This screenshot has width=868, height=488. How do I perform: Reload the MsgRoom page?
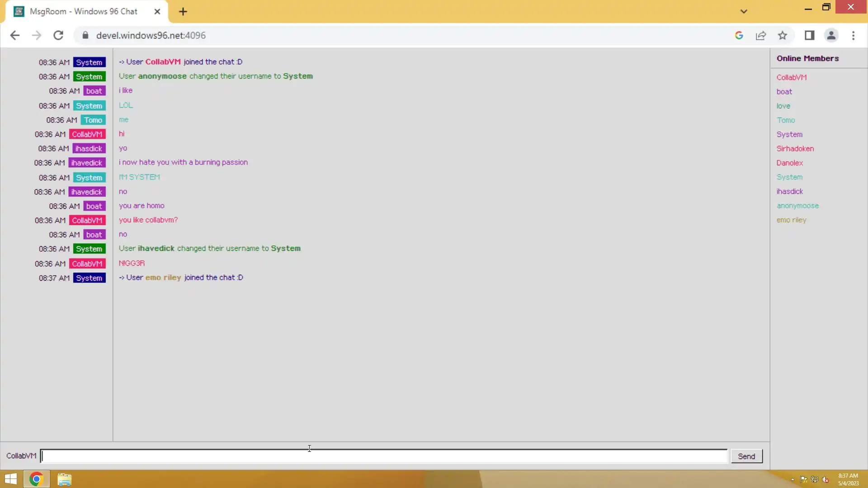[x=58, y=35]
